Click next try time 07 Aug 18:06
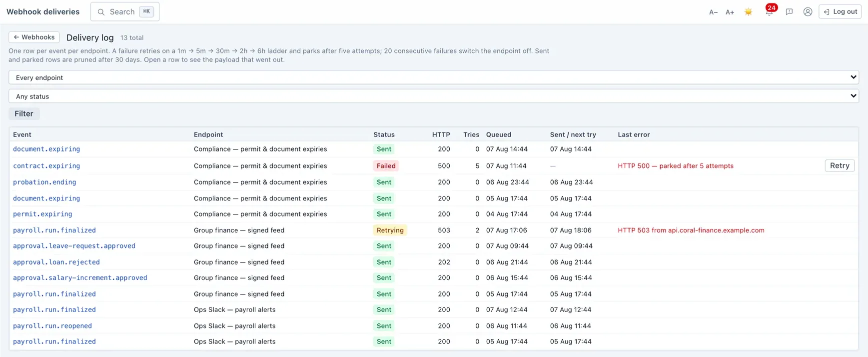The width and height of the screenshot is (868, 357). pyautogui.click(x=571, y=230)
